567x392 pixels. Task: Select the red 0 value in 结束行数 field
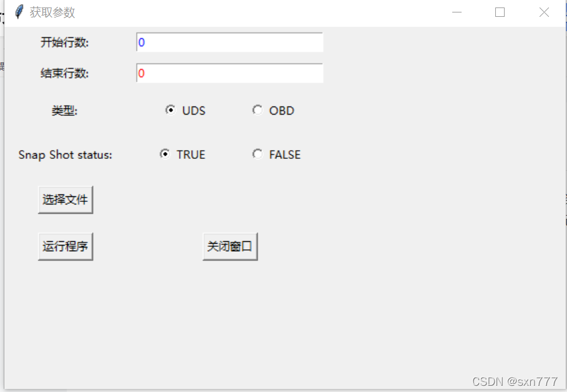[141, 73]
